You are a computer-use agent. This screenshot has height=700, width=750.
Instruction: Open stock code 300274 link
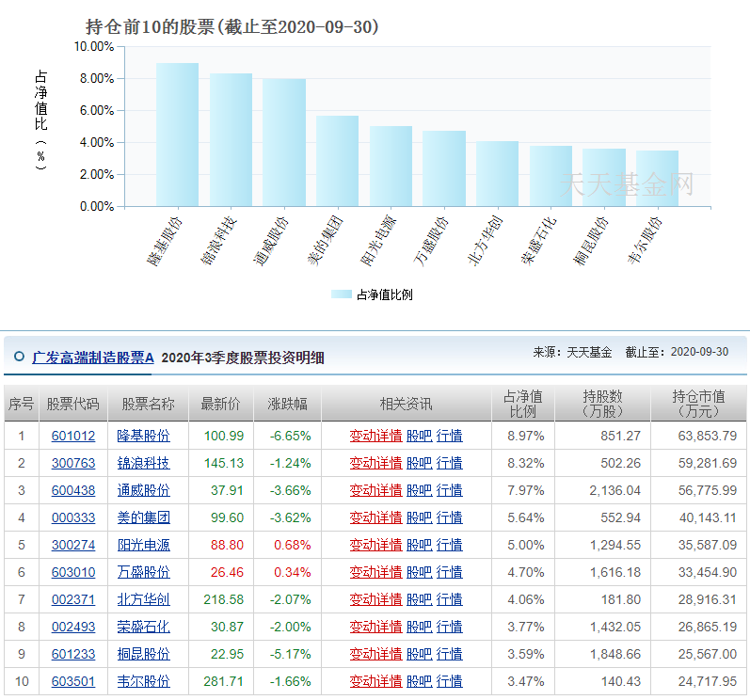[73, 545]
